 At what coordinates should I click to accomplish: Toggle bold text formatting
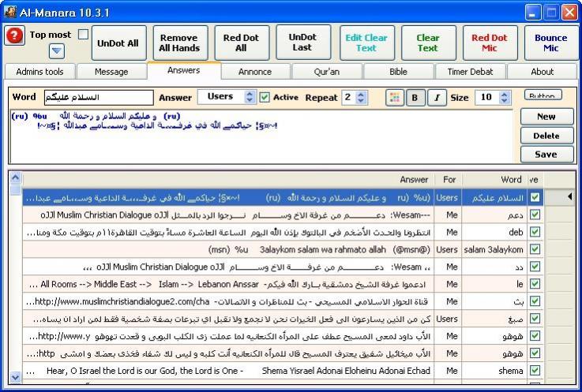pyautogui.click(x=415, y=98)
